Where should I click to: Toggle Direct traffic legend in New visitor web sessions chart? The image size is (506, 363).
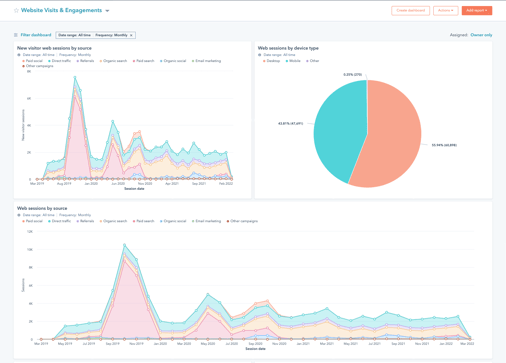tap(59, 61)
